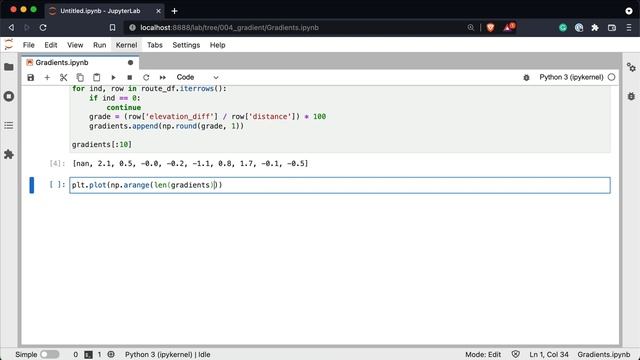Restart kernel and run all cells
640x360 pixels.
162,78
